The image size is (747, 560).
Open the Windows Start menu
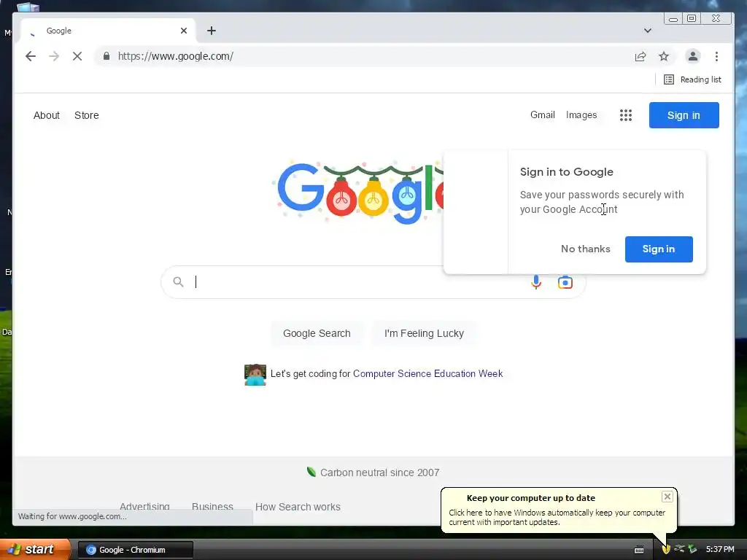coord(35,550)
